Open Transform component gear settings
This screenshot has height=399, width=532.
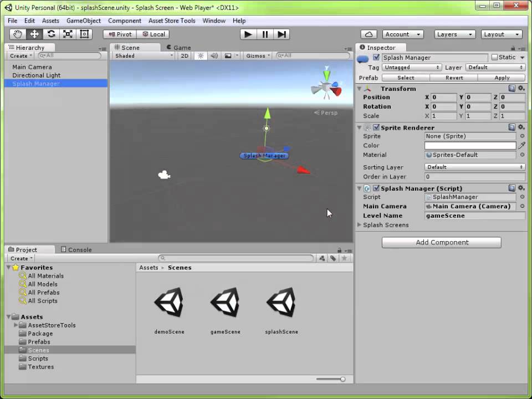click(521, 89)
